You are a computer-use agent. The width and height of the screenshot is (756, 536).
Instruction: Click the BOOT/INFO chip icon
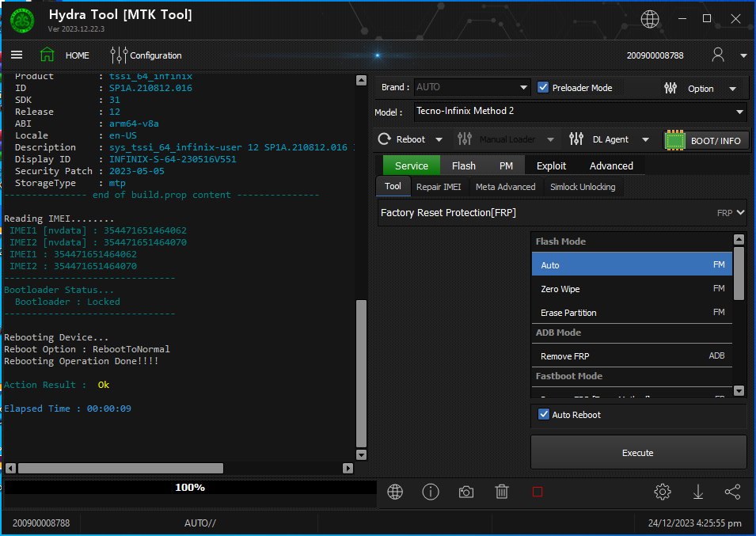(x=675, y=140)
